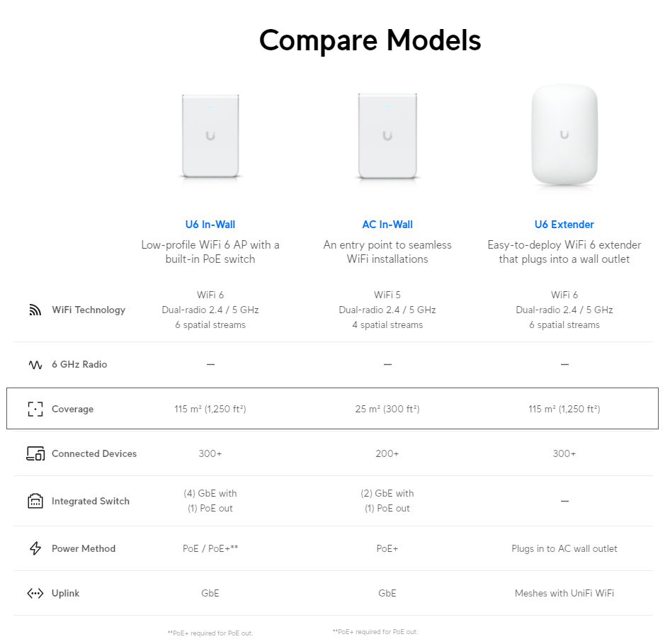Click the 6 GHz Radio wave icon
The height and width of the screenshot is (644, 670).
[35, 365]
